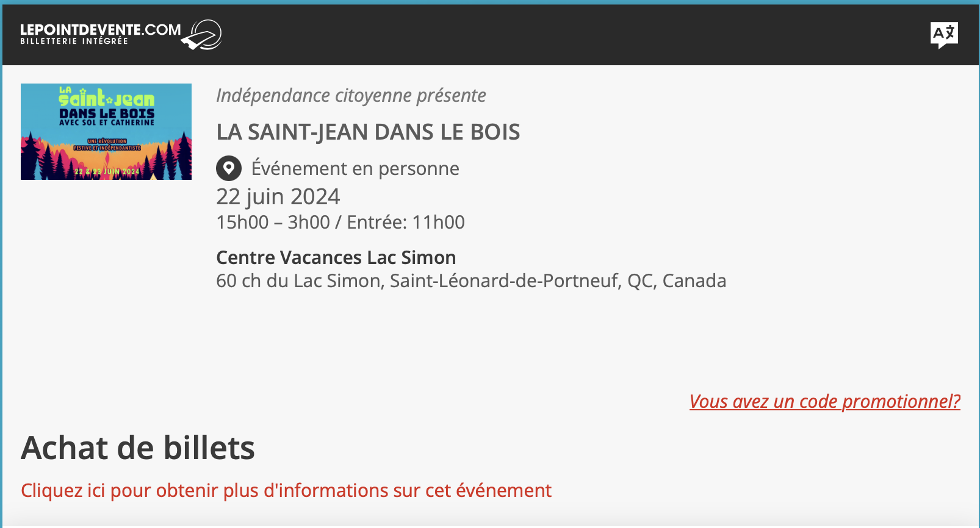The height and width of the screenshot is (528, 980).
Task: Open the language translation icon
Action: (943, 34)
